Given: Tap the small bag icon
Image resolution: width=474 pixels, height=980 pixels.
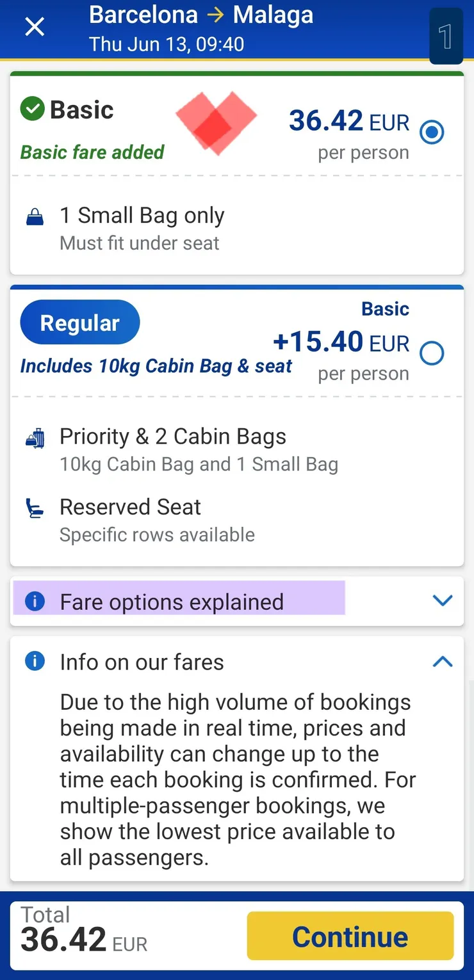Looking at the screenshot, I should pos(35,218).
